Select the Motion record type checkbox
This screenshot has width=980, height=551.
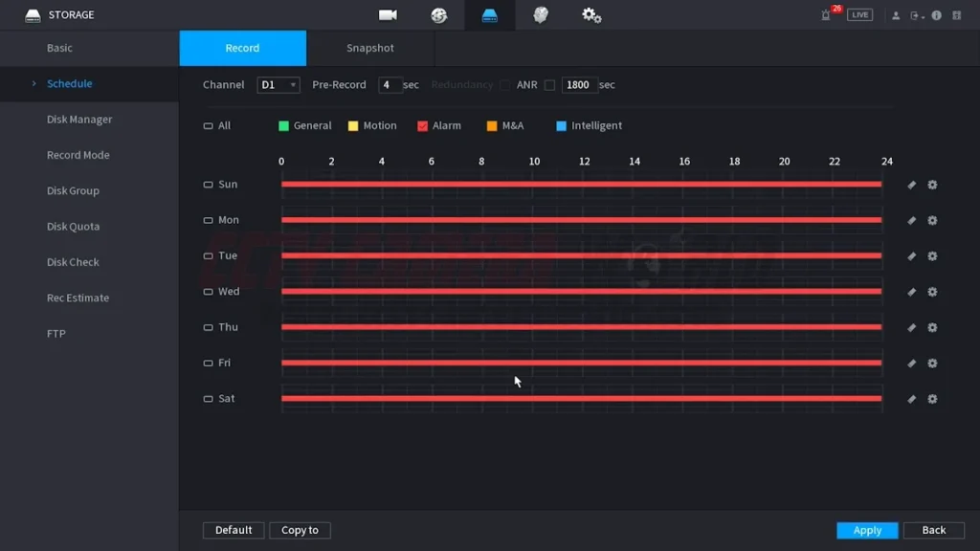[353, 126]
